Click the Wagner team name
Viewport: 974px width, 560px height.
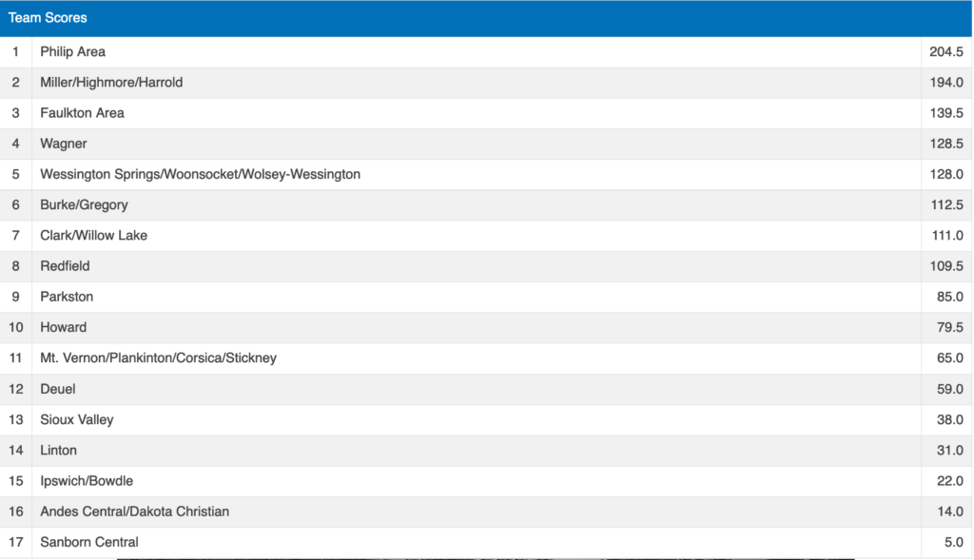click(x=64, y=144)
